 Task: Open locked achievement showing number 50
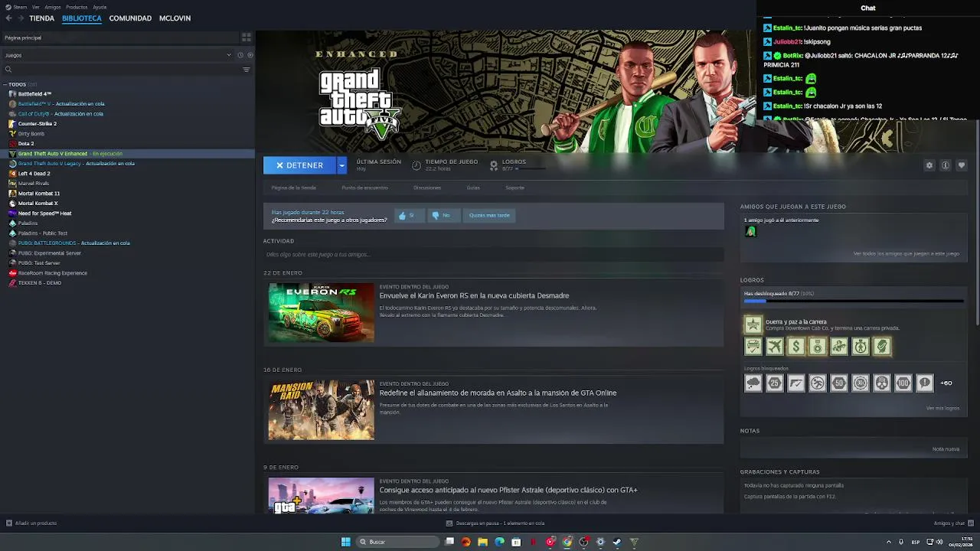pyautogui.click(x=839, y=383)
